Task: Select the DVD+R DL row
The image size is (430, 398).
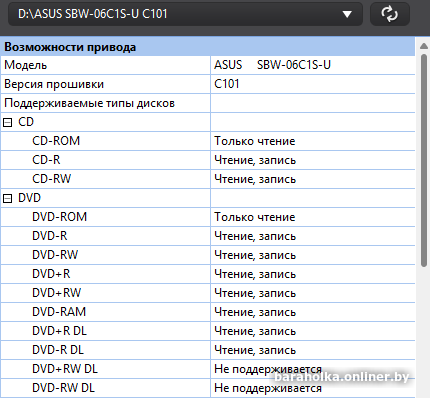Action: pyautogui.click(x=208, y=331)
